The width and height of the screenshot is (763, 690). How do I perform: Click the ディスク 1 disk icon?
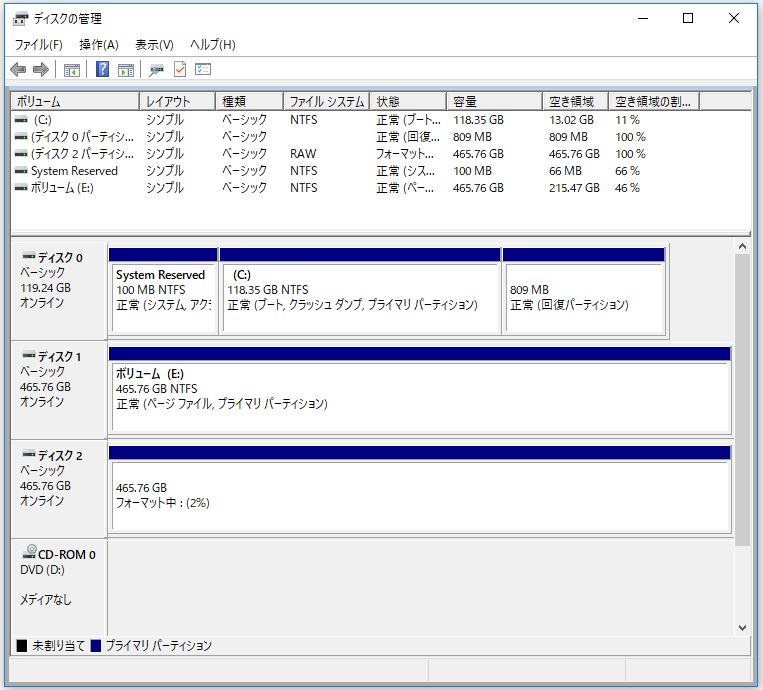coord(29,355)
